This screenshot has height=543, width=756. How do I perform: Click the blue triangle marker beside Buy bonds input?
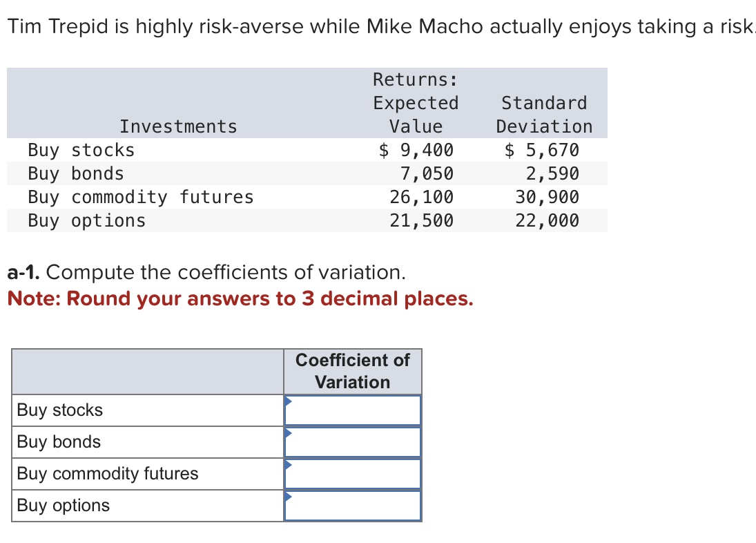coord(288,435)
